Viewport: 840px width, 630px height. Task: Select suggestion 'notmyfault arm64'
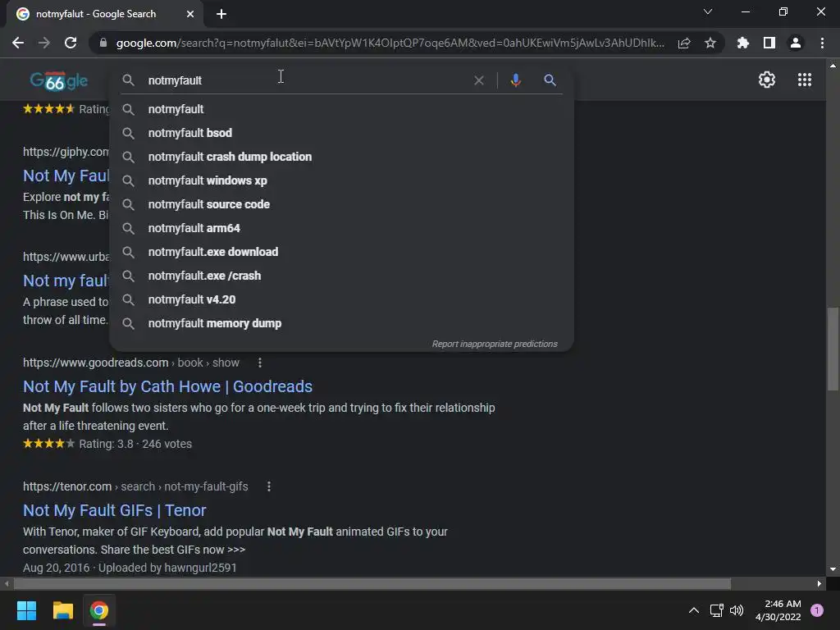[342, 228]
